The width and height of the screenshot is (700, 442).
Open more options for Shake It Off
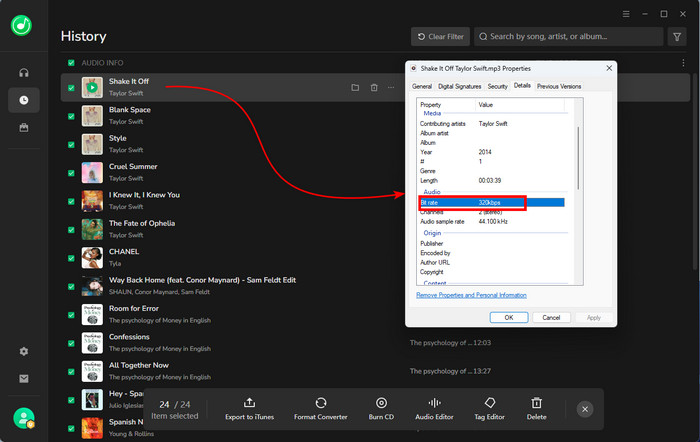coord(391,88)
